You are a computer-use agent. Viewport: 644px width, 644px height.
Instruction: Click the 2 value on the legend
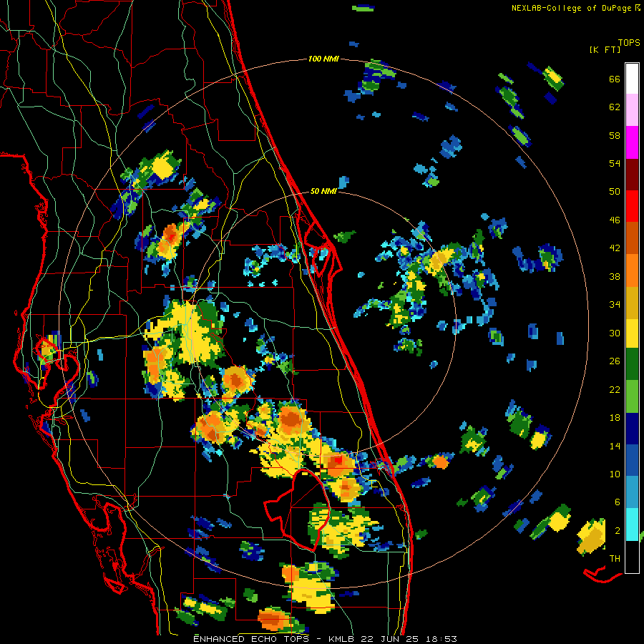click(x=618, y=530)
